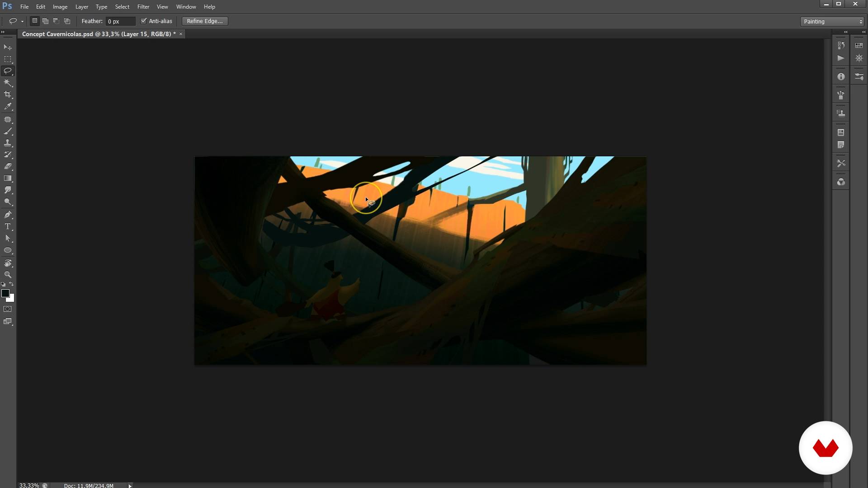
Task: Choose New selection mode
Action: point(34,21)
